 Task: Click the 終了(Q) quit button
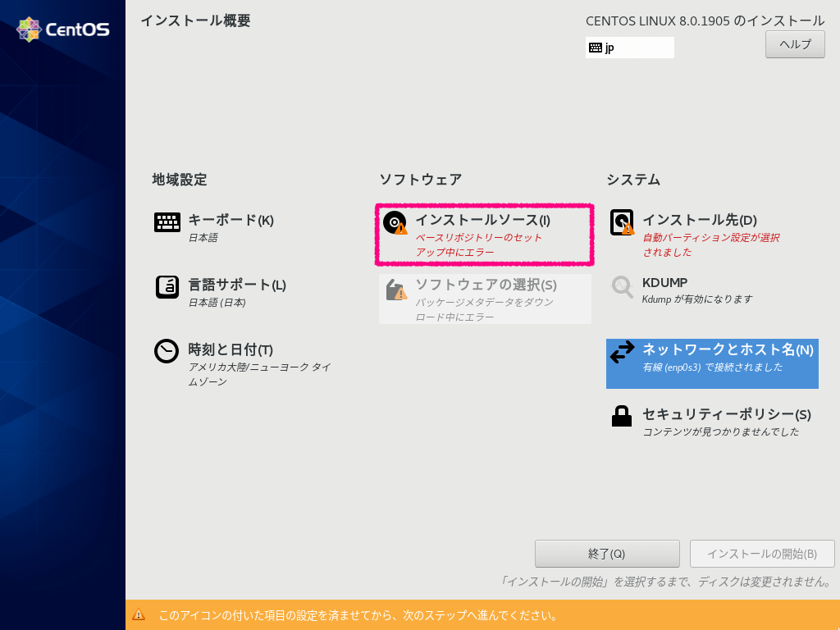[607, 554]
